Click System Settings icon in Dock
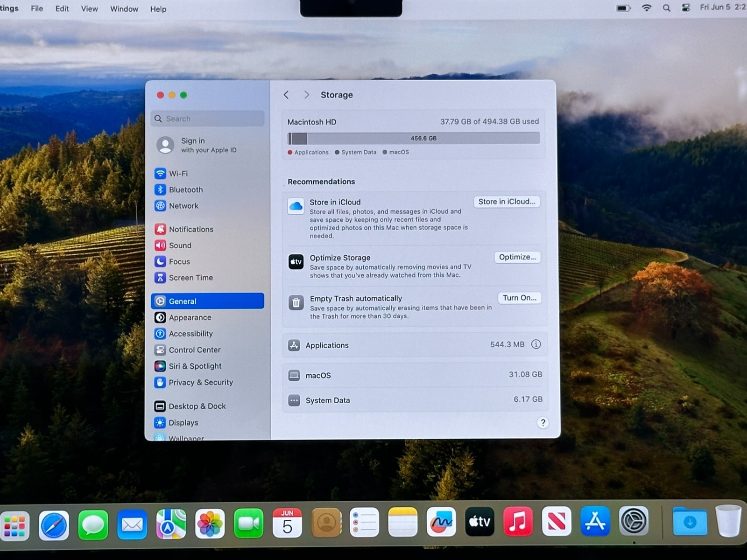 click(x=634, y=521)
